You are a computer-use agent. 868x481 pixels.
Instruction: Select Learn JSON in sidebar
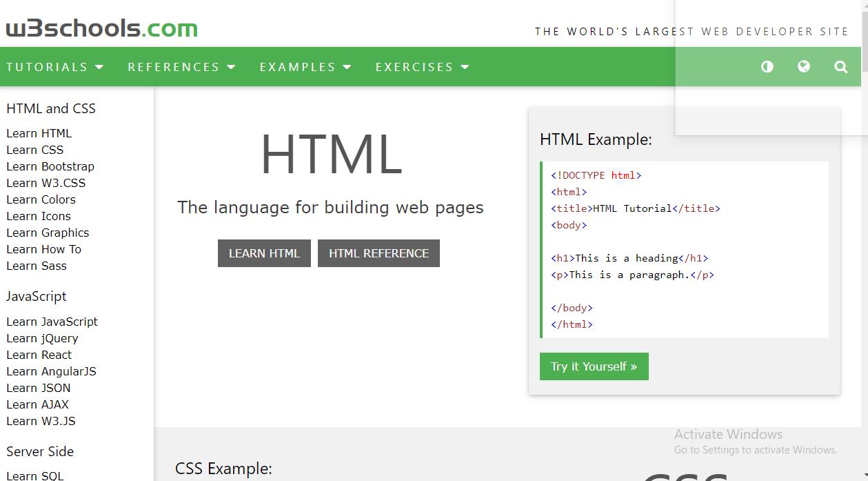(38, 388)
